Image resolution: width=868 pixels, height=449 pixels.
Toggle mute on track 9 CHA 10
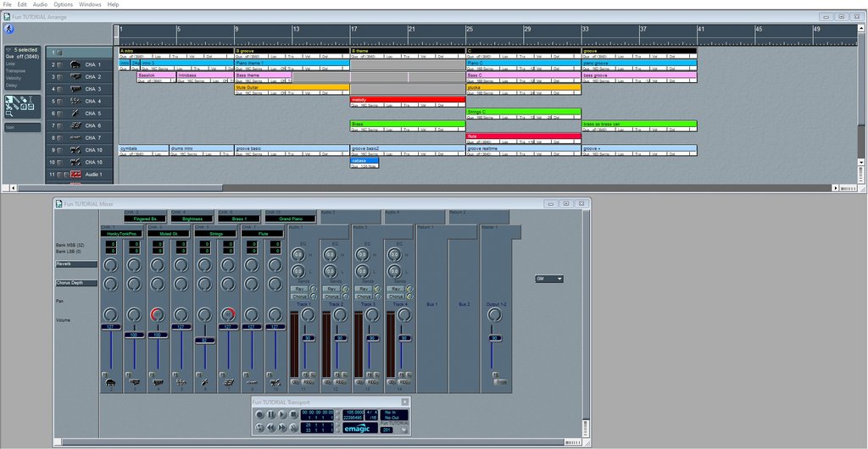point(59,150)
